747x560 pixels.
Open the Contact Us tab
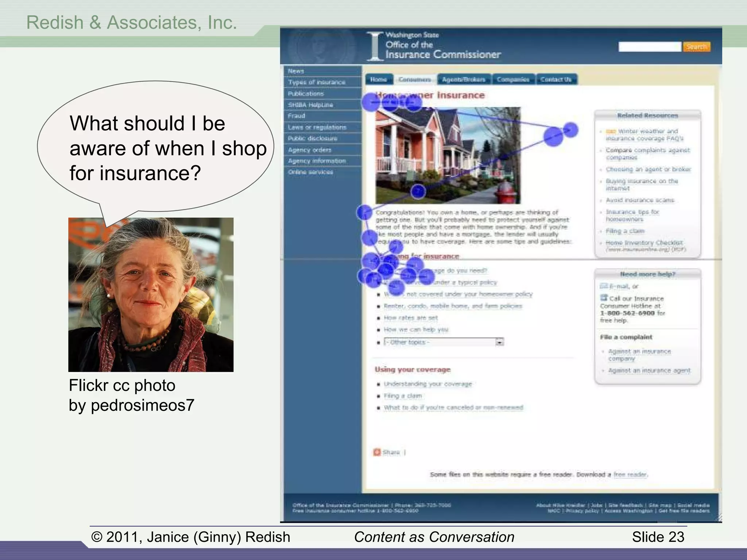point(556,79)
